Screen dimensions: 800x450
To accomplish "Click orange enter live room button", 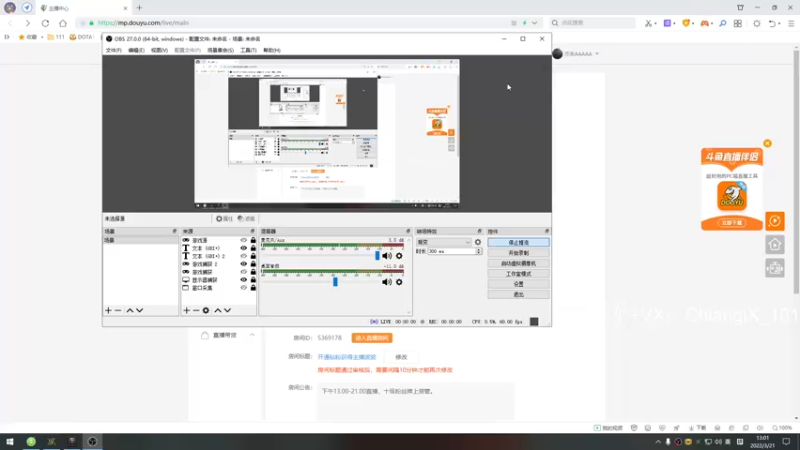I will click(372, 338).
